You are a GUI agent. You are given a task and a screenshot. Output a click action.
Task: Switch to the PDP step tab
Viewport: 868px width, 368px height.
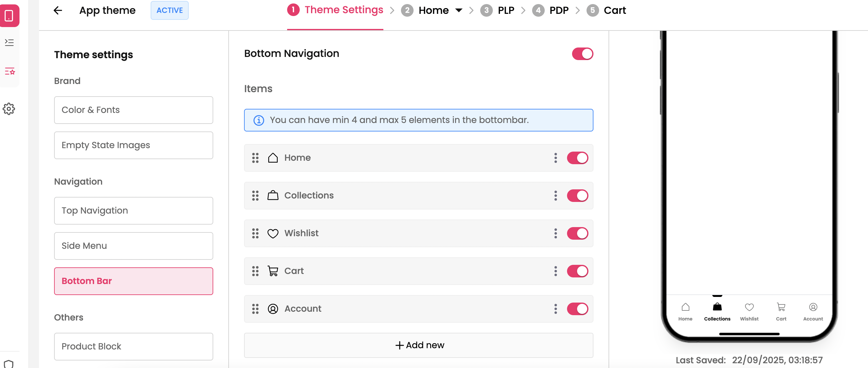coord(558,10)
